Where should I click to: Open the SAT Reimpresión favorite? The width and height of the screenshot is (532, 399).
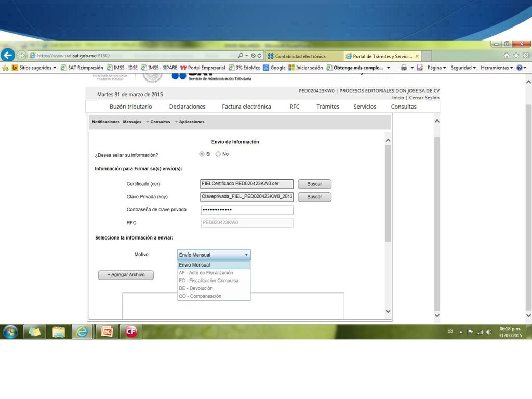coord(82,68)
